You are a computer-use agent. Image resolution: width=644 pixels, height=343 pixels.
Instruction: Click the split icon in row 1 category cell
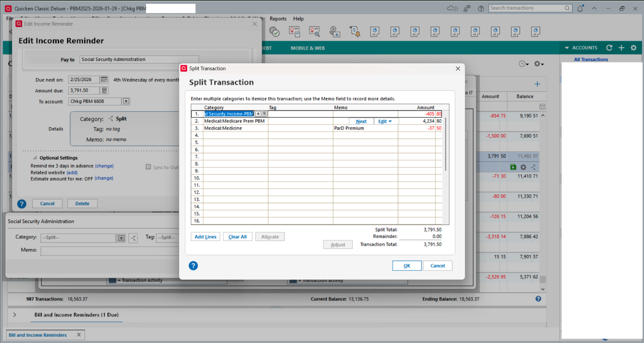[265, 114]
